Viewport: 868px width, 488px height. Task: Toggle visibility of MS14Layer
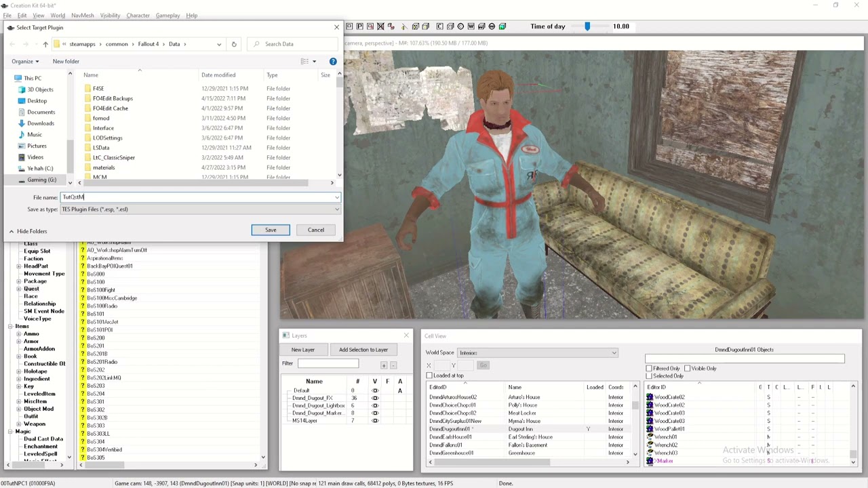coord(375,421)
